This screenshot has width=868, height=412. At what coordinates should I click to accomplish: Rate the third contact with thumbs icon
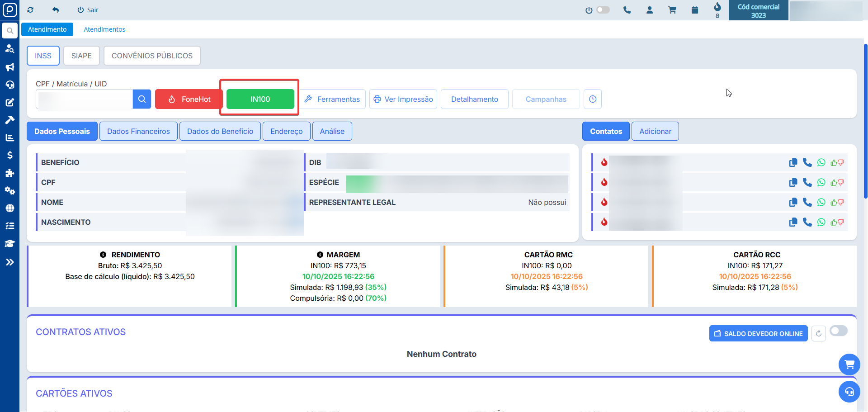tap(837, 202)
